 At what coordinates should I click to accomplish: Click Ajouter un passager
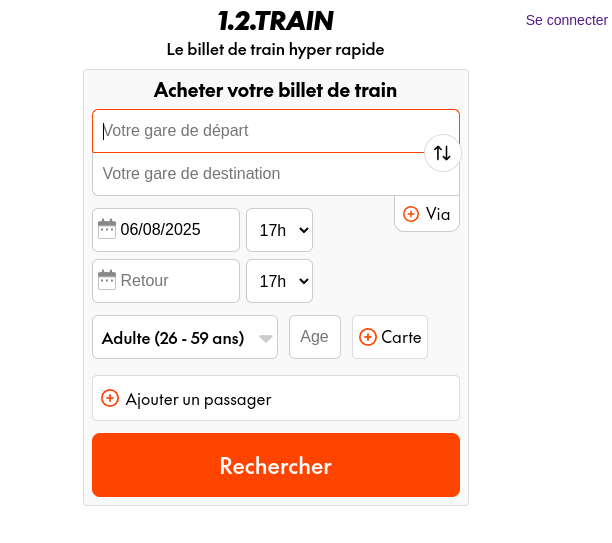coord(198,399)
